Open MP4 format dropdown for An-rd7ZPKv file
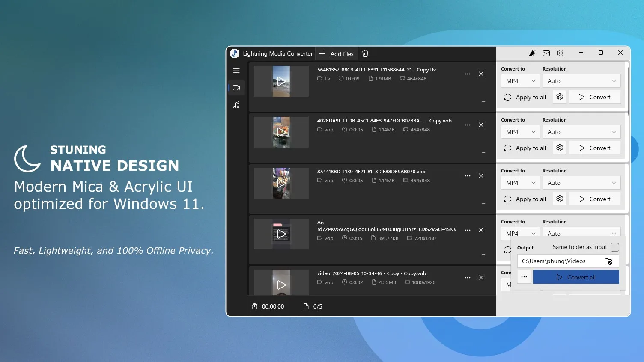The height and width of the screenshot is (362, 644). 520,232
